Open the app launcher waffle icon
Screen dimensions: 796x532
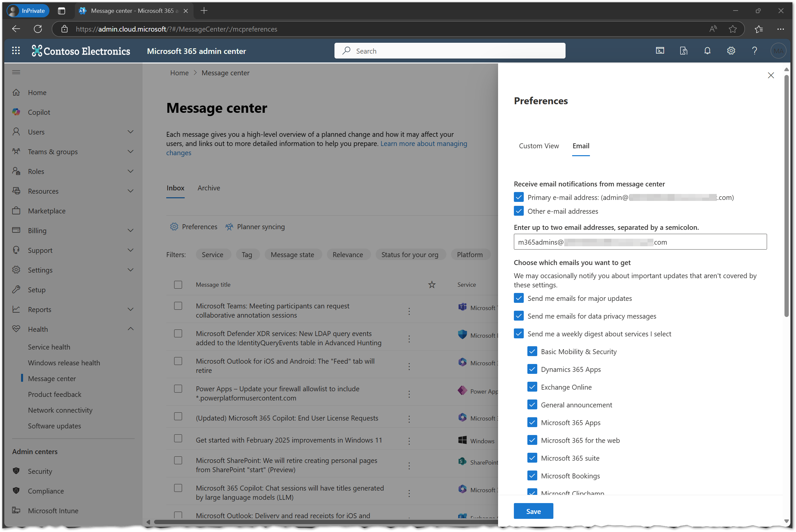pos(16,51)
